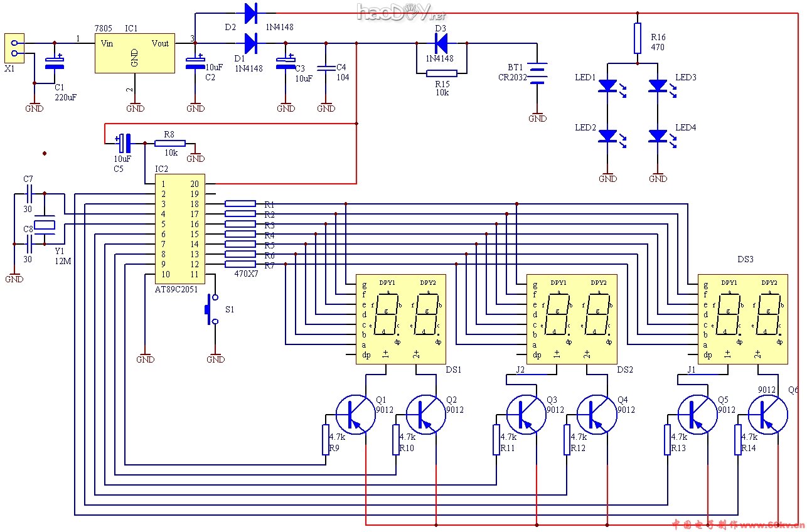Select the R16 470 ohm resistor
This screenshot has width=807, height=532.
[x=638, y=38]
